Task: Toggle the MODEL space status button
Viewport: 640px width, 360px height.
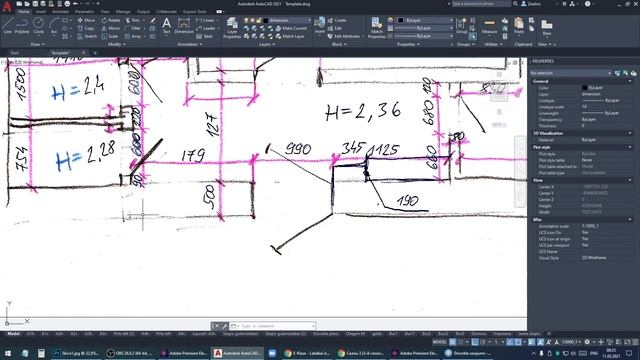Action: pos(439,342)
